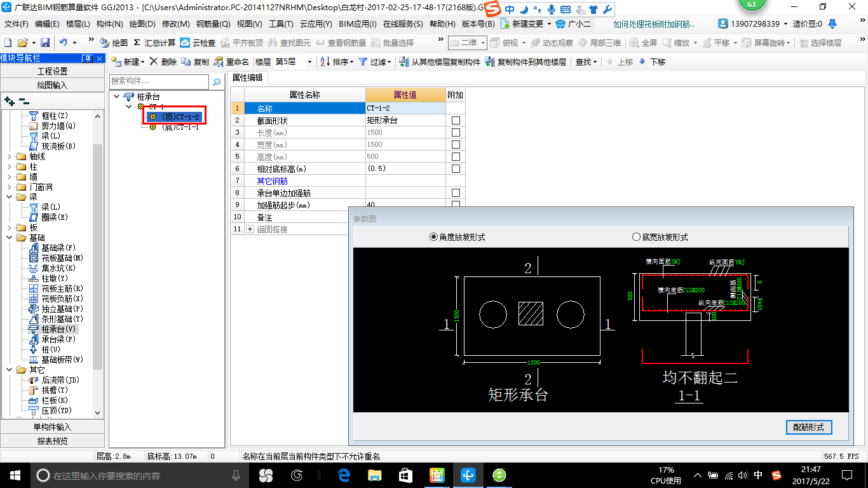Image resolution: width=868 pixels, height=488 pixels.
Task: Move component down with 下移
Action: (x=652, y=62)
